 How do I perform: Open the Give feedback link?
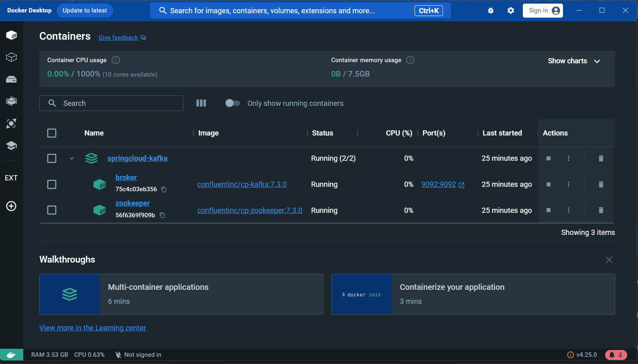click(122, 38)
